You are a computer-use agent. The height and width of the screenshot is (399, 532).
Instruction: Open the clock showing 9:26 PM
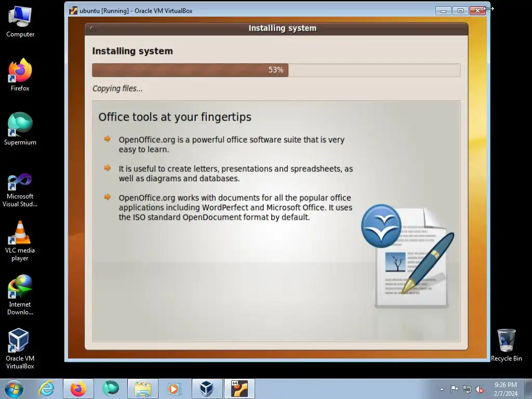pyautogui.click(x=506, y=389)
